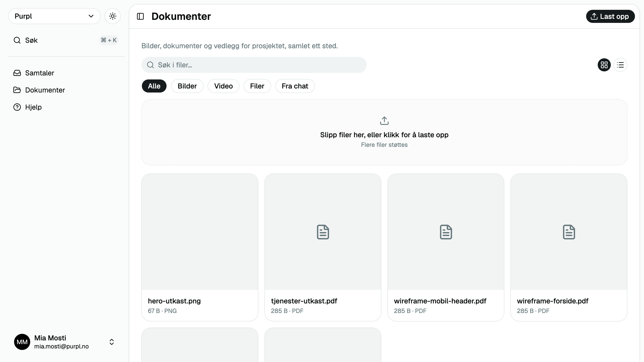This screenshot has height=362, width=644.
Task: Select the tjenester-utkast.pdf file name
Action: coord(304,301)
